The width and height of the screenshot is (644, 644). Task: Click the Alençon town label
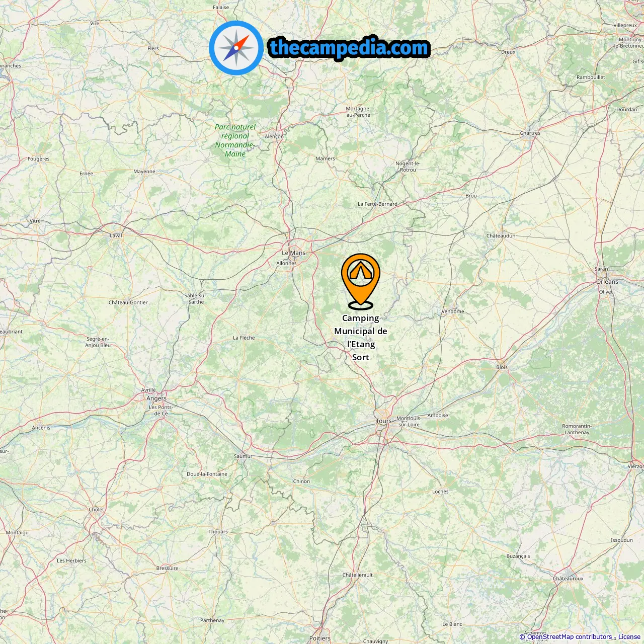(274, 136)
